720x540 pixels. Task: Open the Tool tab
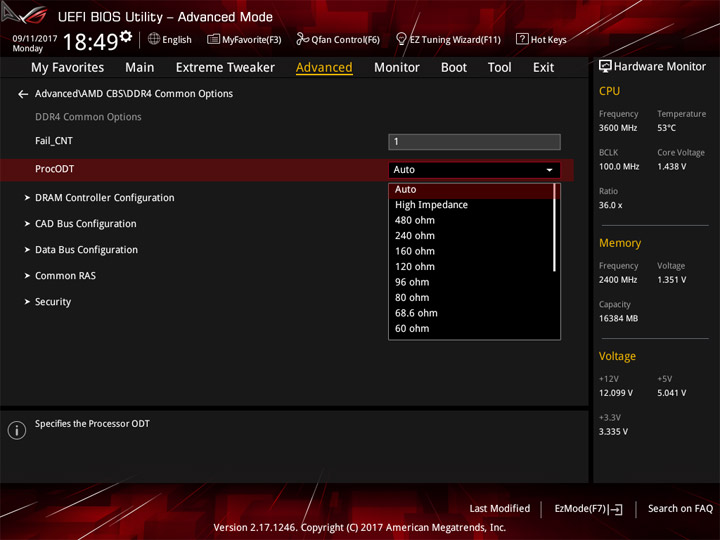pyautogui.click(x=499, y=68)
